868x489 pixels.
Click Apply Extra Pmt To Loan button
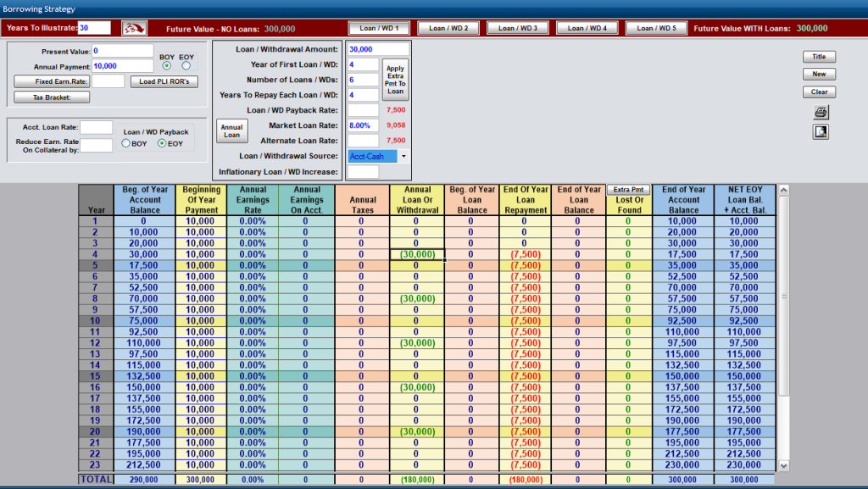tap(395, 80)
